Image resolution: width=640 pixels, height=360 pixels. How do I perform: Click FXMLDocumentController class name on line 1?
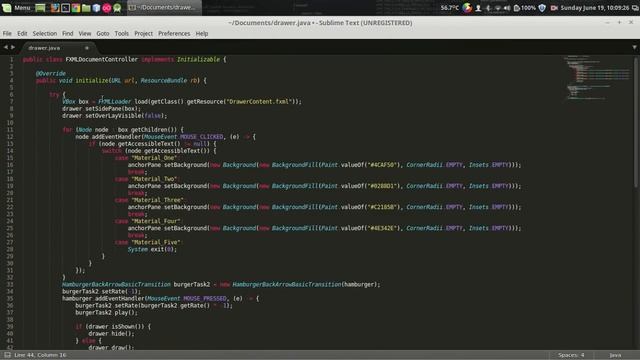[102, 60]
